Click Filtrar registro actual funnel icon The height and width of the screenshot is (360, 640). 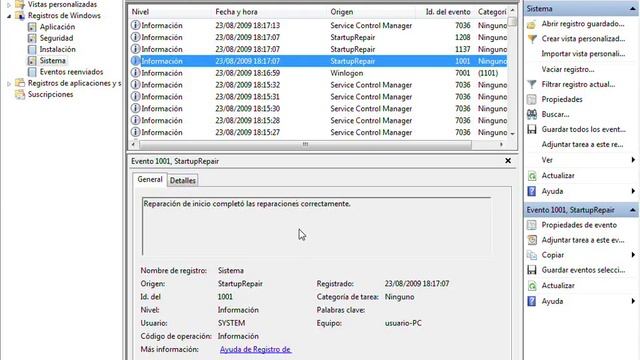pyautogui.click(x=532, y=84)
